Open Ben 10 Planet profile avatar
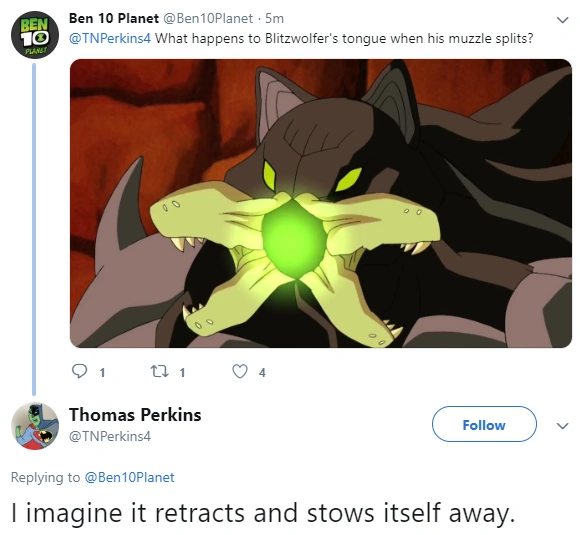This screenshot has height=535, width=580. (35, 35)
